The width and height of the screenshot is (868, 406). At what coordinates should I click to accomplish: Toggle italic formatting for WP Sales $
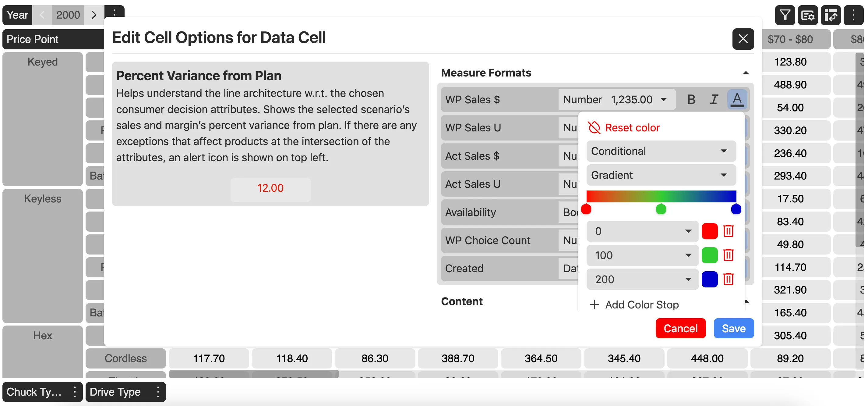coord(714,99)
